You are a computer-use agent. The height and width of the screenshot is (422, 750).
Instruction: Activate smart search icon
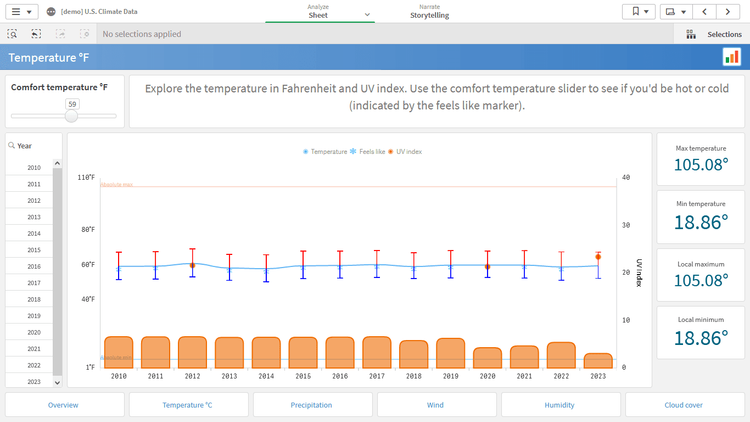point(13,34)
